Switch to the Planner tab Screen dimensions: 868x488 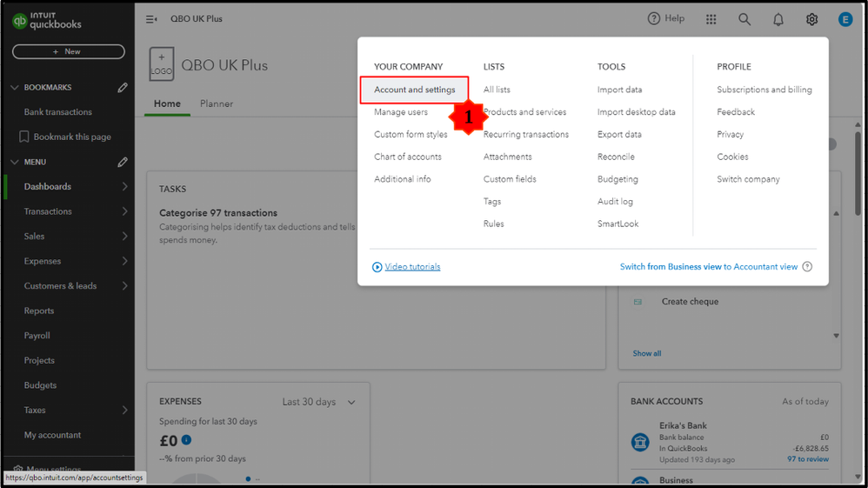coord(217,104)
